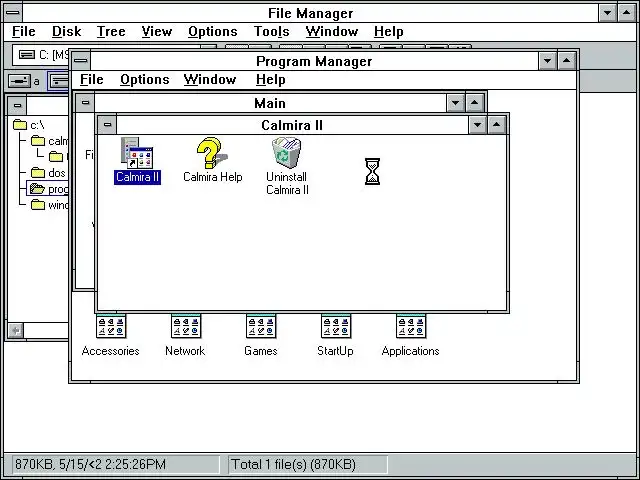The height and width of the screenshot is (480, 640).
Task: Select the c:\ root folder
Action: 29,125
